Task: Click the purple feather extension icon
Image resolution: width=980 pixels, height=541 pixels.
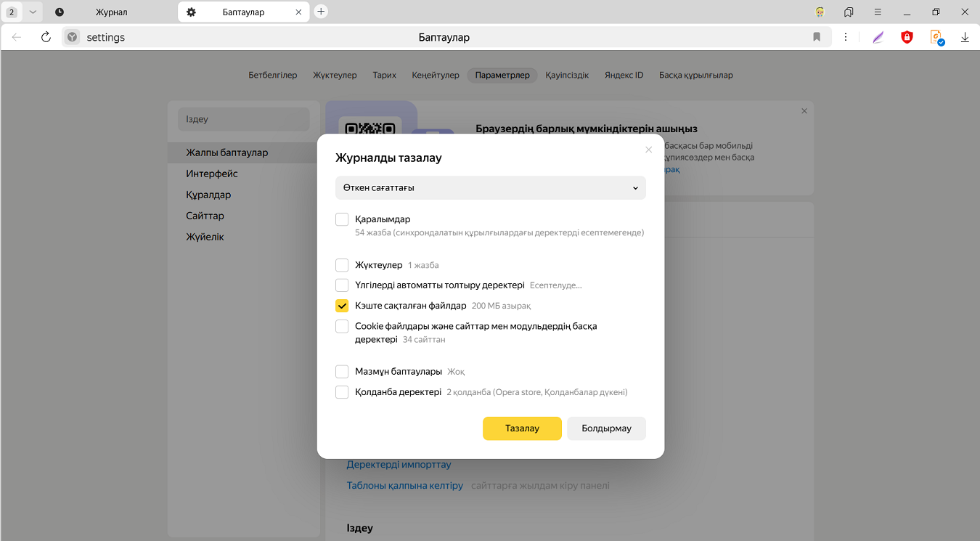Action: pyautogui.click(x=878, y=37)
